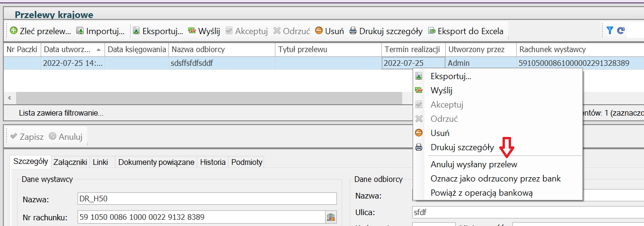Click the refresh arrow icon beside filter
Viewport: 644px width, 226px height.
pyautogui.click(x=621, y=30)
